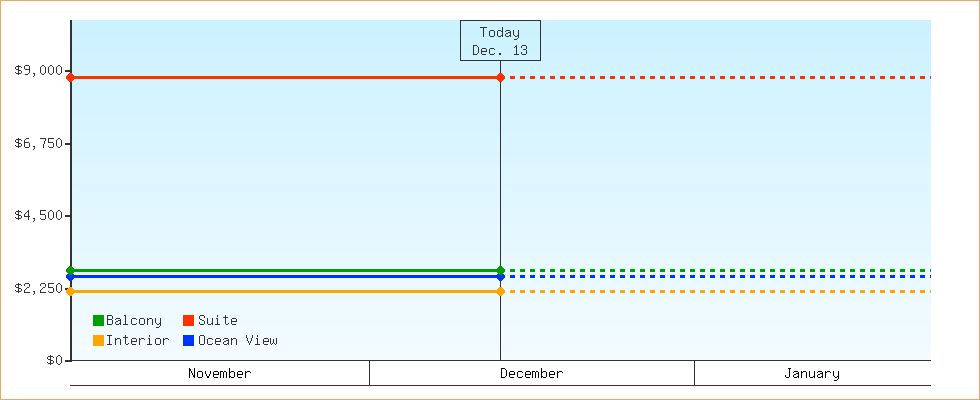Select the Interior legend label
980x400 pixels.
click(137, 341)
